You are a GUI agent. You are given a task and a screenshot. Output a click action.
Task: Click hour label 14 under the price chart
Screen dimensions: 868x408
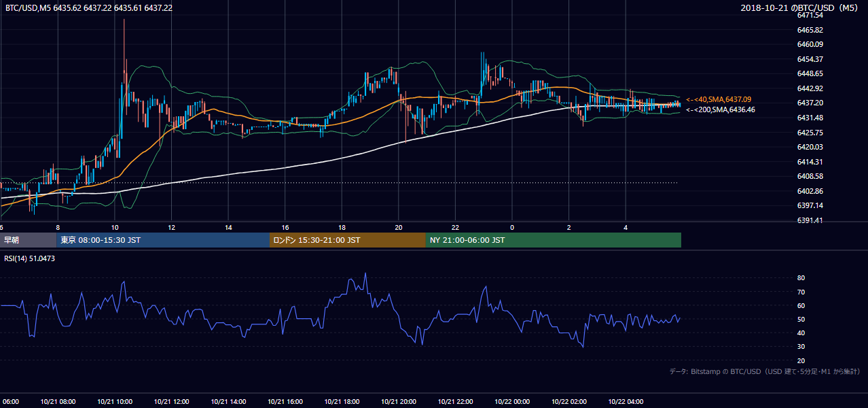pos(228,228)
